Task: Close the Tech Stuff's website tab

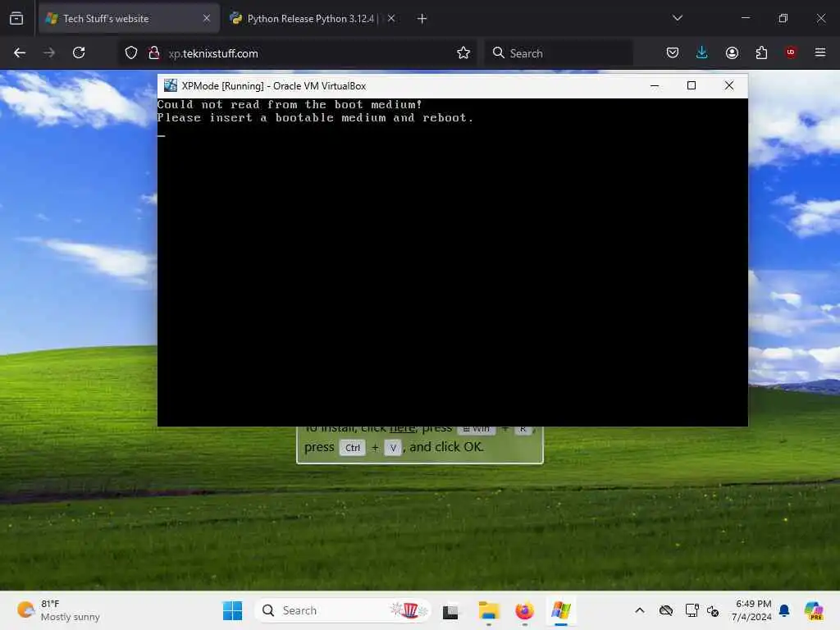Action: tap(207, 18)
